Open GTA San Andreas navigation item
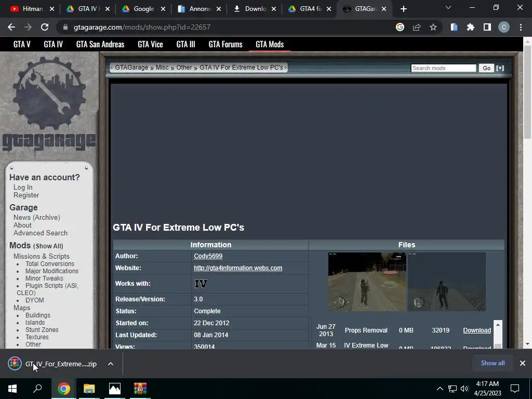Viewport: 532px width, 399px height. [x=100, y=45]
